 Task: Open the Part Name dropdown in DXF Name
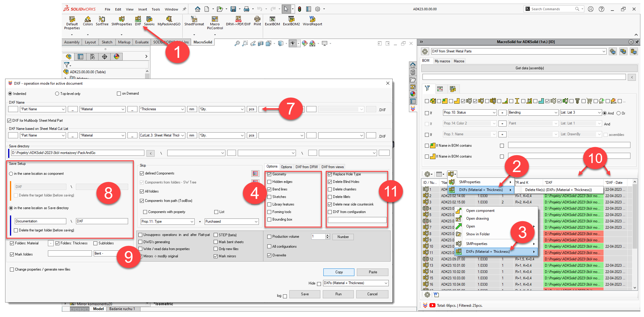pyautogui.click(x=43, y=109)
